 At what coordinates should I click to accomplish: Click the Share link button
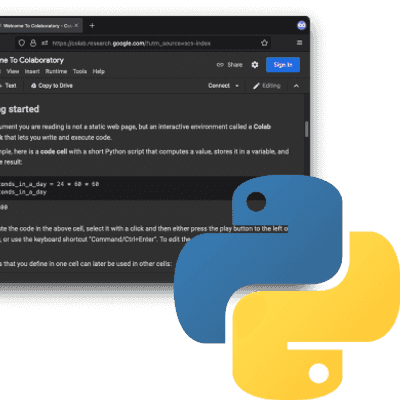click(230, 65)
